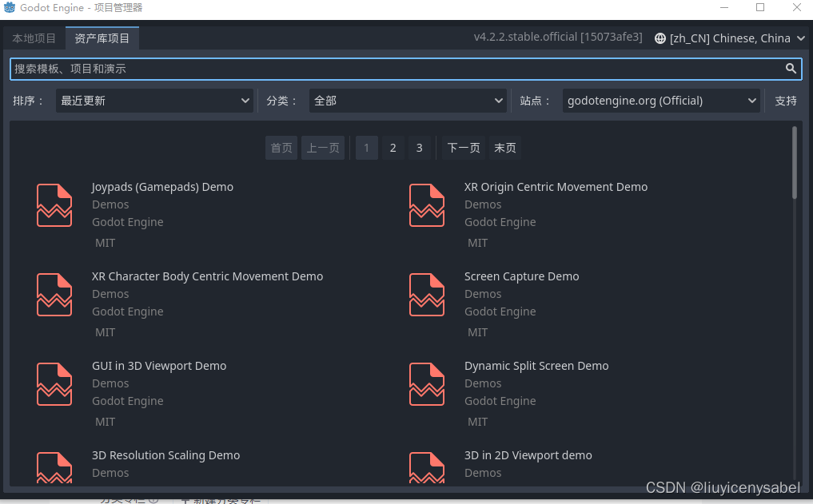
Task: Open the sort order dropdown 最近更新
Action: tap(154, 101)
